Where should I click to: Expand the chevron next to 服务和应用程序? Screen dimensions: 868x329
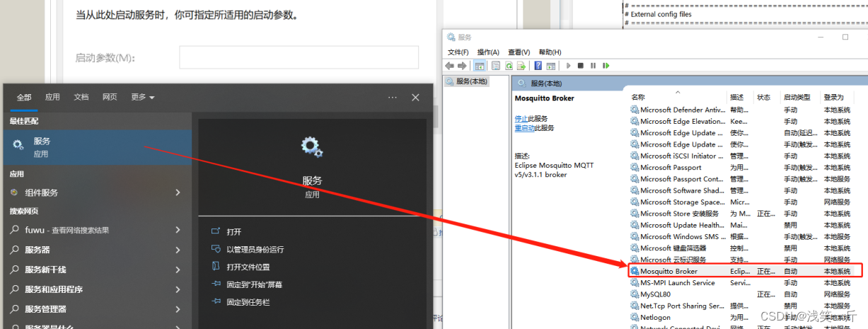(178, 289)
